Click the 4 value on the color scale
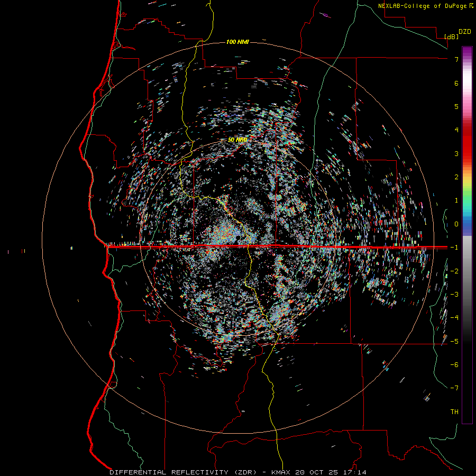The image size is (476, 476). [456, 130]
